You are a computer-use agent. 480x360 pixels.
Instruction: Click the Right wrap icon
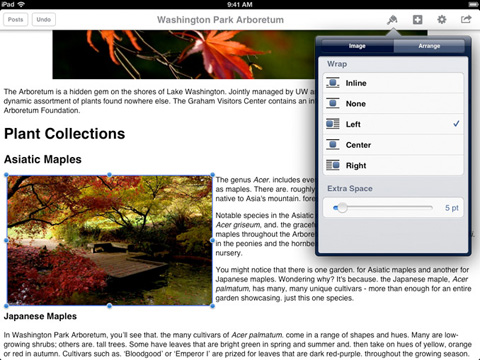tap(333, 165)
